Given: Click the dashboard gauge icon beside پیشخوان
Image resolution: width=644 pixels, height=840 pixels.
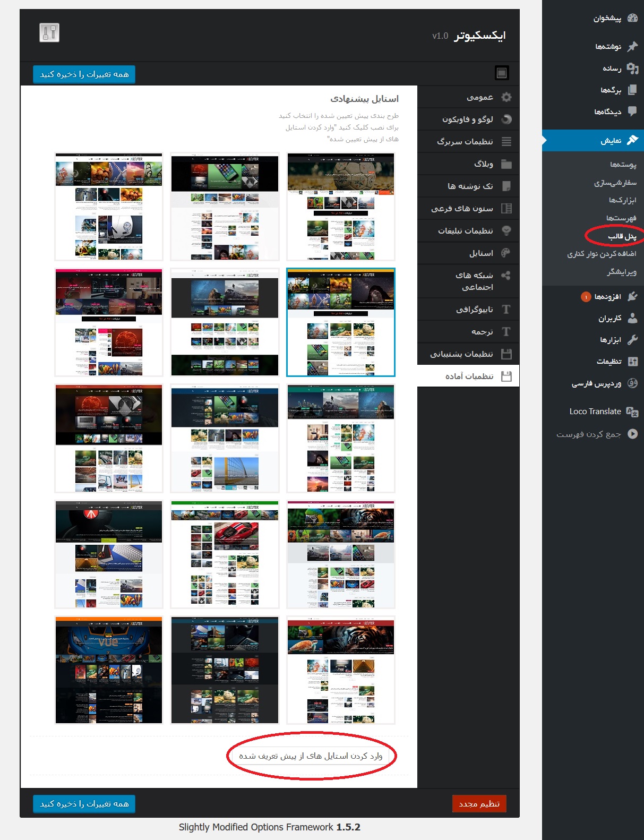Looking at the screenshot, I should point(632,18).
